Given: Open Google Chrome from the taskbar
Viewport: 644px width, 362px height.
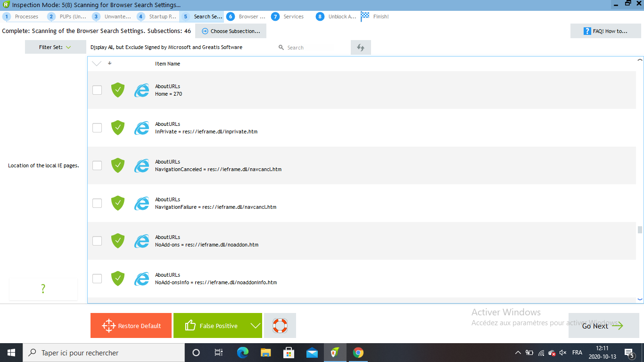Looking at the screenshot, I should 358,353.
